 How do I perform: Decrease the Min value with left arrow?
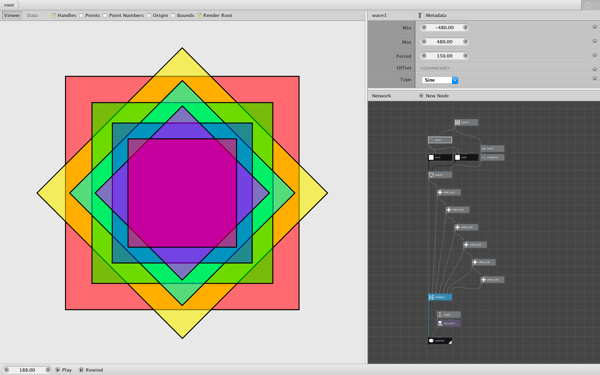424,28
